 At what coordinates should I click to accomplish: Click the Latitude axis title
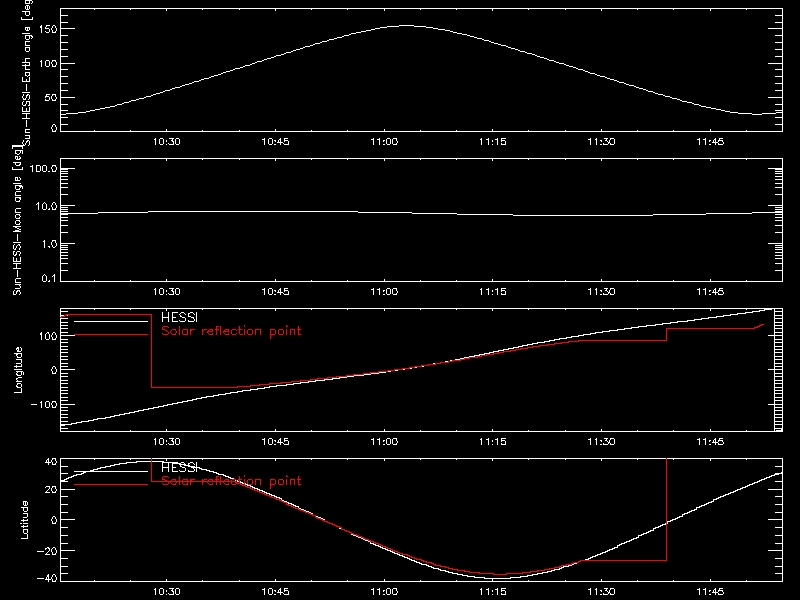click(x=24, y=520)
